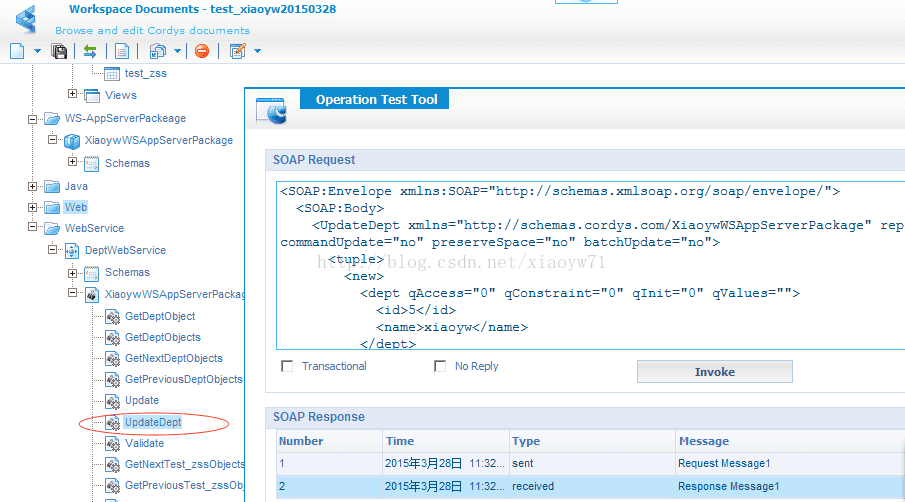Click the copy documents toolbar icon
Viewport: 905px width, 502px height.
tap(158, 51)
